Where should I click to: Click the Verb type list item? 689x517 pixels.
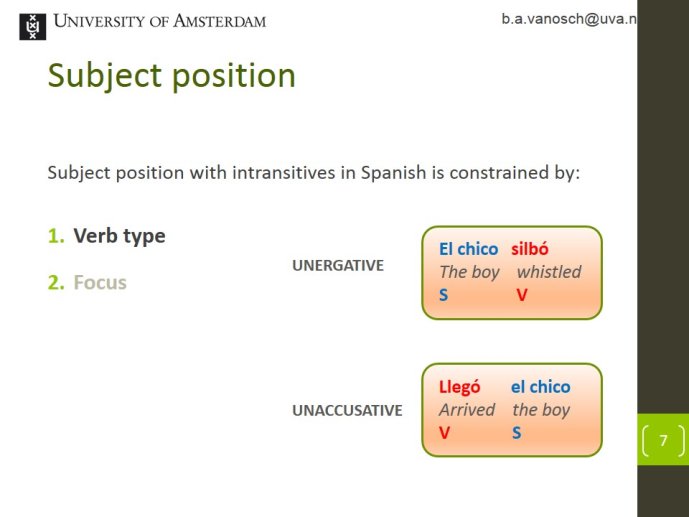pos(119,236)
